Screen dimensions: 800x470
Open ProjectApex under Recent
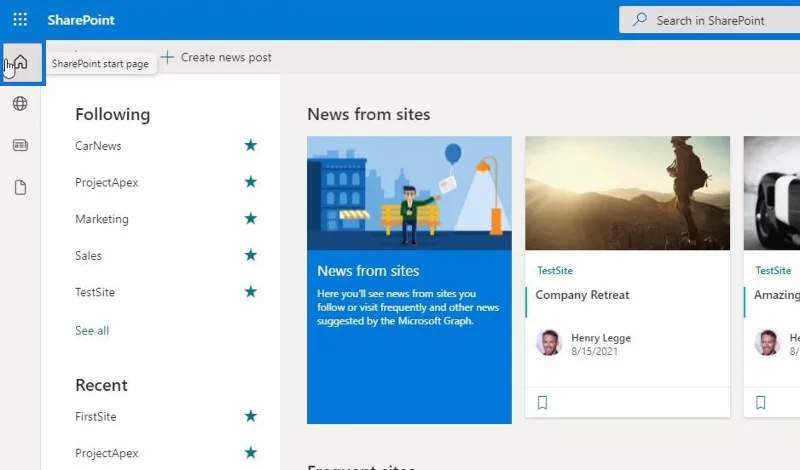pos(107,453)
